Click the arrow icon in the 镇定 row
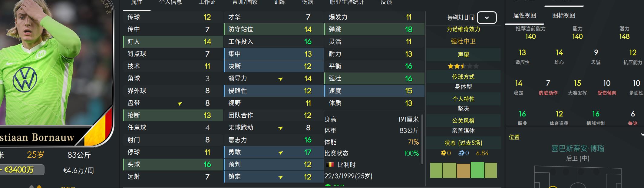 [x=280, y=177]
